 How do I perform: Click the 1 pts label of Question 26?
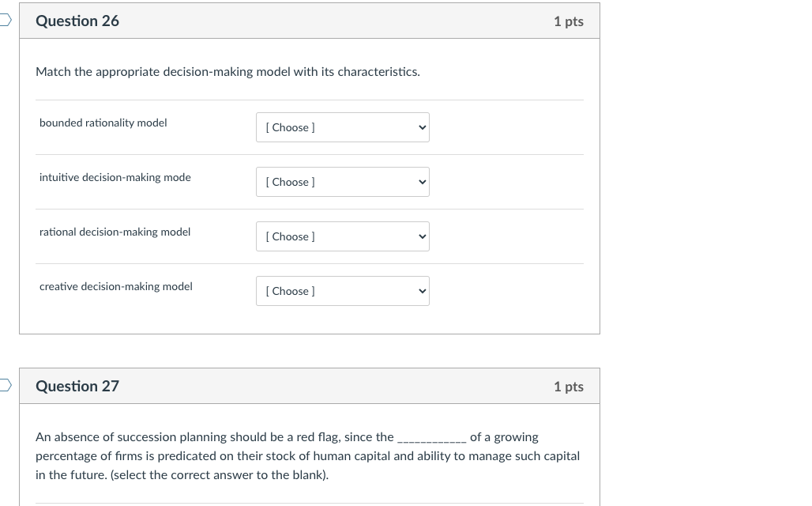click(568, 21)
